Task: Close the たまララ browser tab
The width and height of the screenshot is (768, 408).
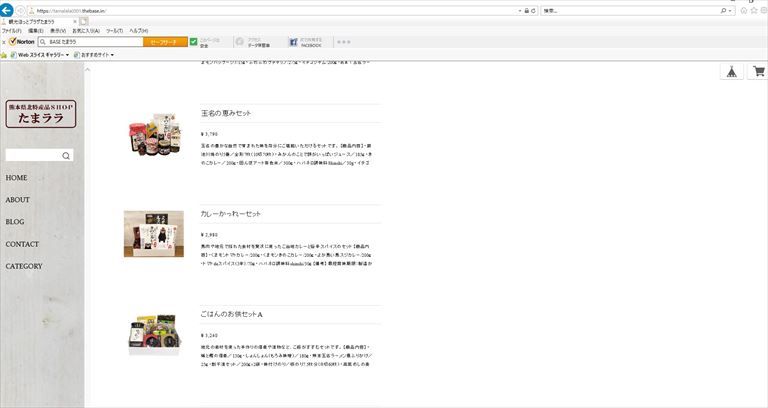Action: pos(75,22)
